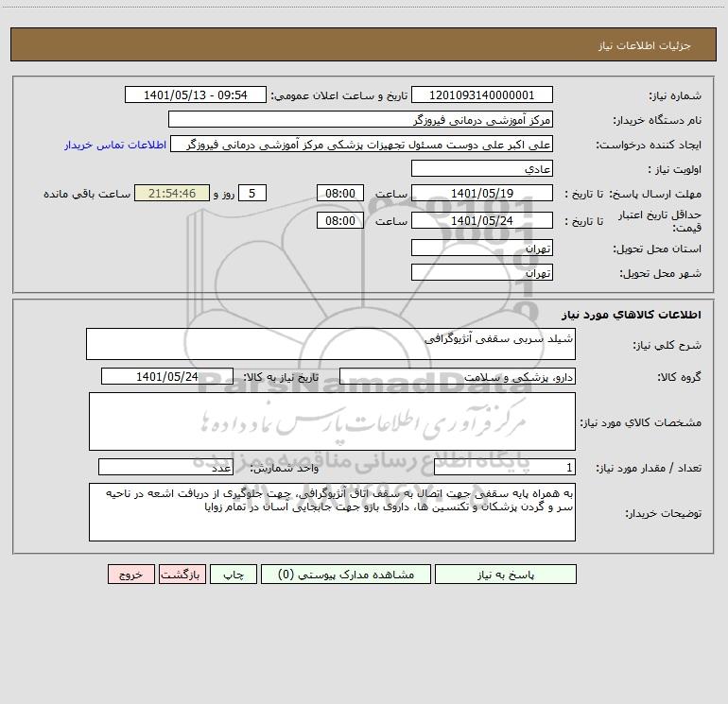Click the اولویت نیاز field showing عادی
Image resolution: width=728 pixels, height=704 pixels.
[x=482, y=168]
